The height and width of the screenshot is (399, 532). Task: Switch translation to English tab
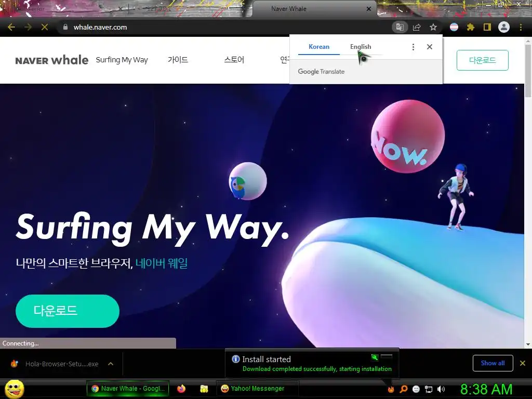361,47
